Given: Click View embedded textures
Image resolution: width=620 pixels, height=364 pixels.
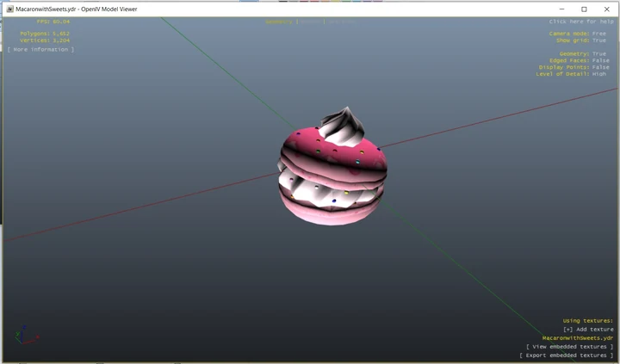Looking at the screenshot, I should point(569,347).
